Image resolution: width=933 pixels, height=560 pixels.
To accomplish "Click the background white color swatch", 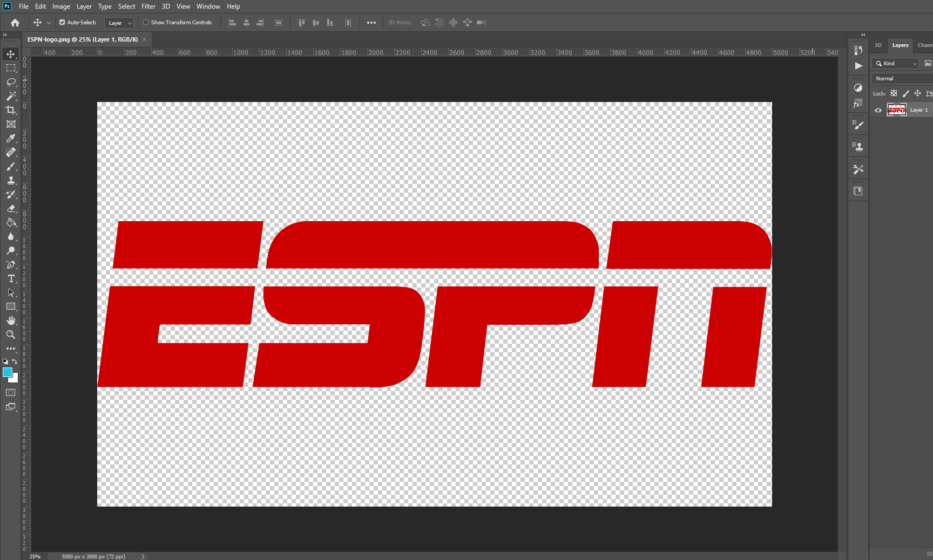I will [x=15, y=380].
